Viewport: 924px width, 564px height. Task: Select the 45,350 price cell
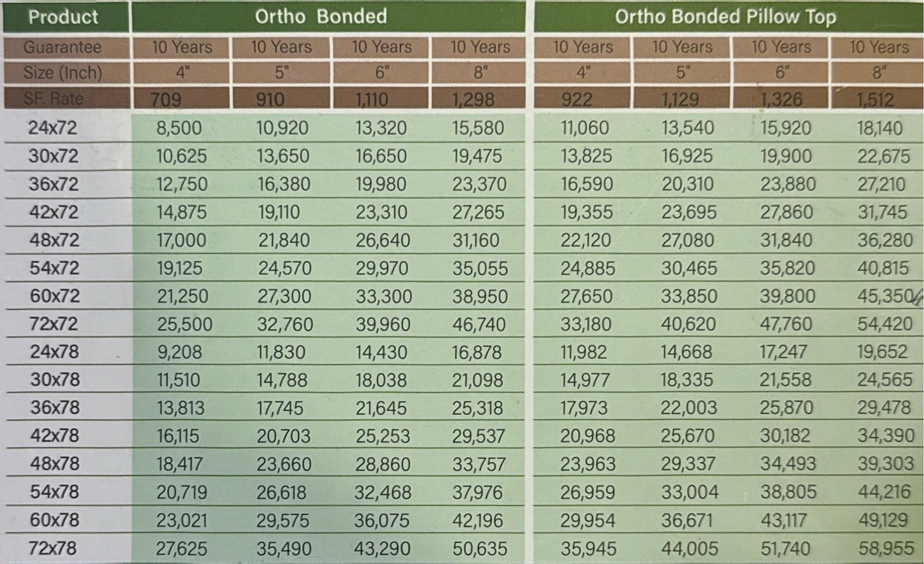pos(885,296)
